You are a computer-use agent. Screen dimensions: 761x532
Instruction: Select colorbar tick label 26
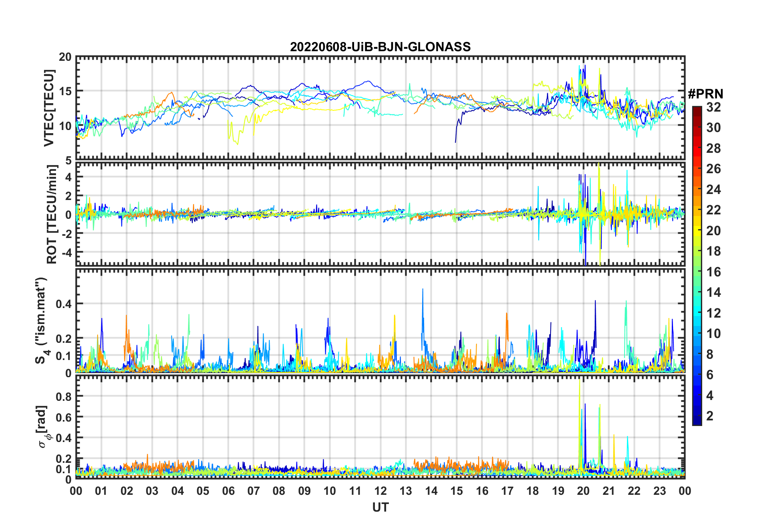pos(713,169)
